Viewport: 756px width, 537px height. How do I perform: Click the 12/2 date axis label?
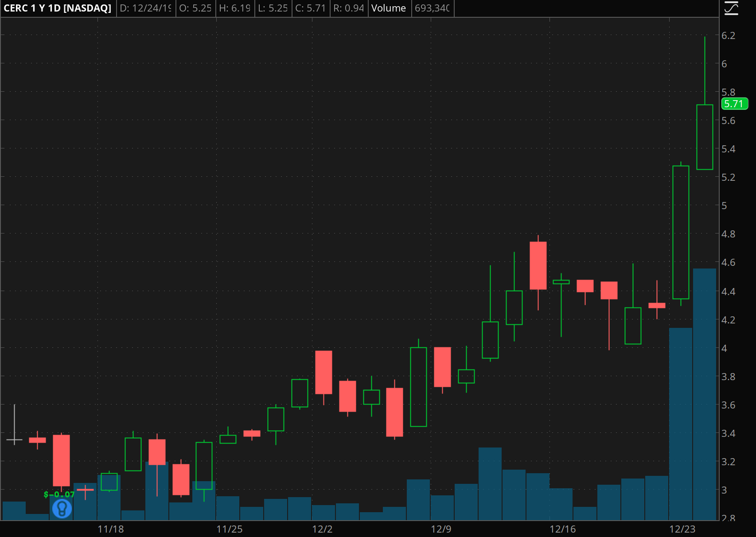tap(322, 529)
